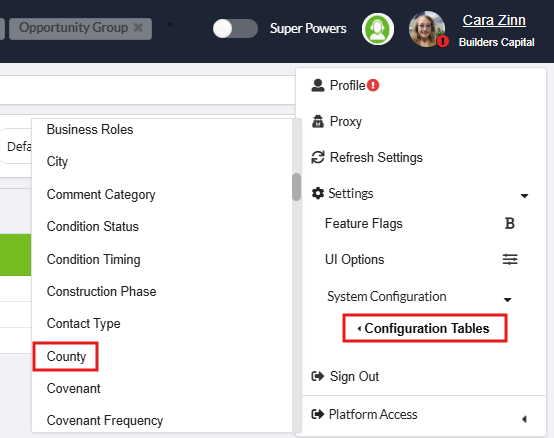Click the bold B icon beside Feature Flags

(509, 223)
